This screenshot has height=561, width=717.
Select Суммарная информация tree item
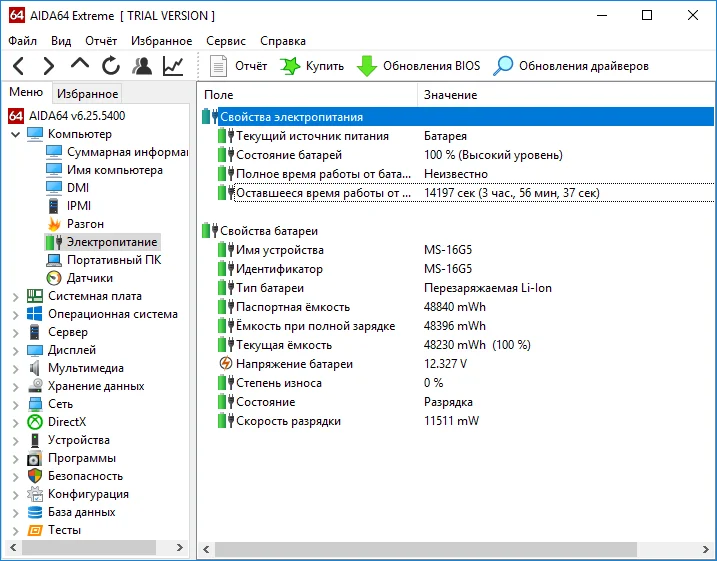click(127, 152)
